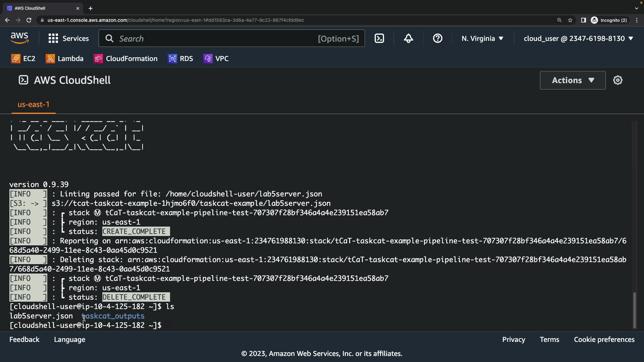Open the help question mark menu
This screenshot has width=644, height=362.
[x=437, y=38]
